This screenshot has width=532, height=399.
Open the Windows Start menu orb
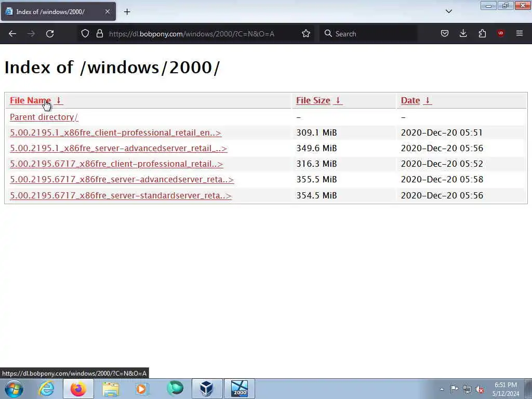coord(14,389)
